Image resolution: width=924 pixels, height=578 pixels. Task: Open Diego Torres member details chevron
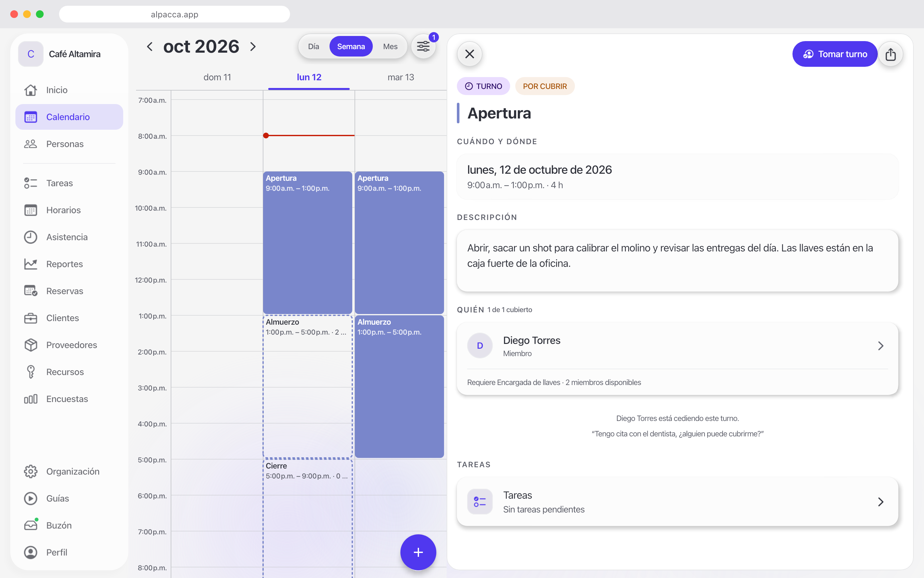click(880, 346)
